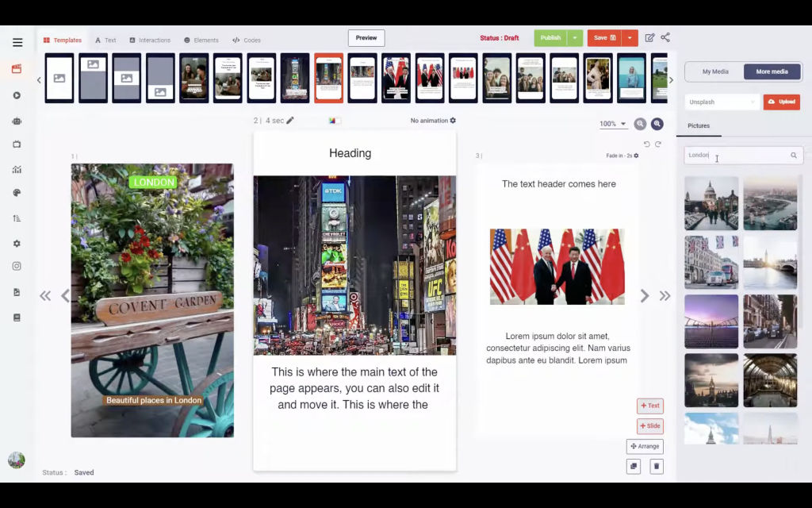Expand the Save dropdown arrow
The width and height of the screenshot is (812, 508).
630,38
